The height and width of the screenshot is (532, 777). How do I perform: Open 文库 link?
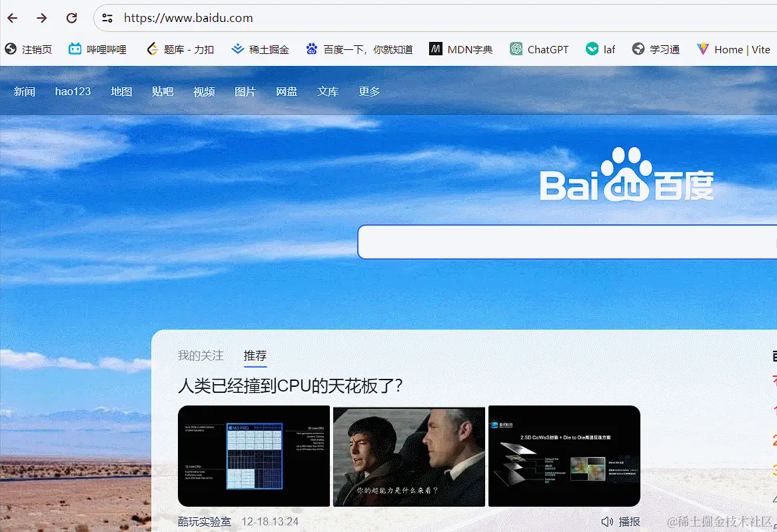328,91
